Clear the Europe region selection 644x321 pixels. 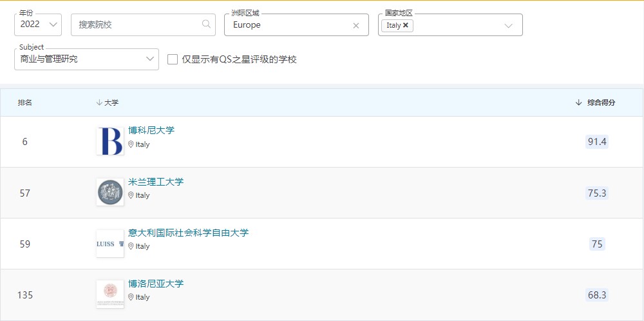355,26
